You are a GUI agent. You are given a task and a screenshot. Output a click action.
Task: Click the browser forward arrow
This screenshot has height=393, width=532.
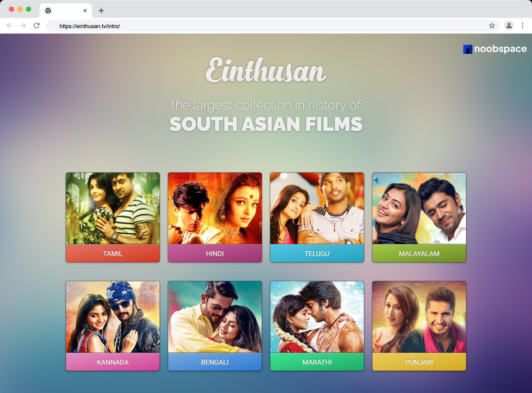[23, 25]
